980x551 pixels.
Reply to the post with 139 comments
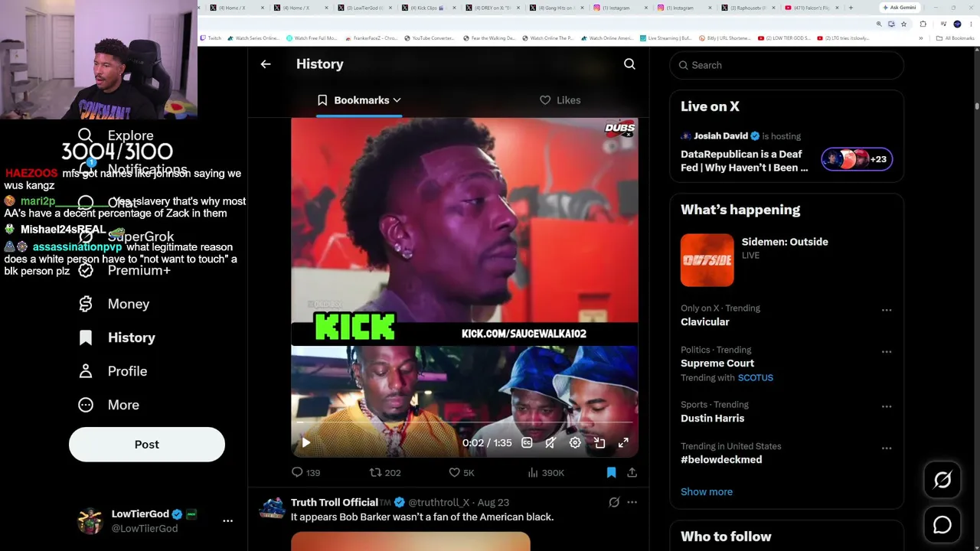coord(306,473)
